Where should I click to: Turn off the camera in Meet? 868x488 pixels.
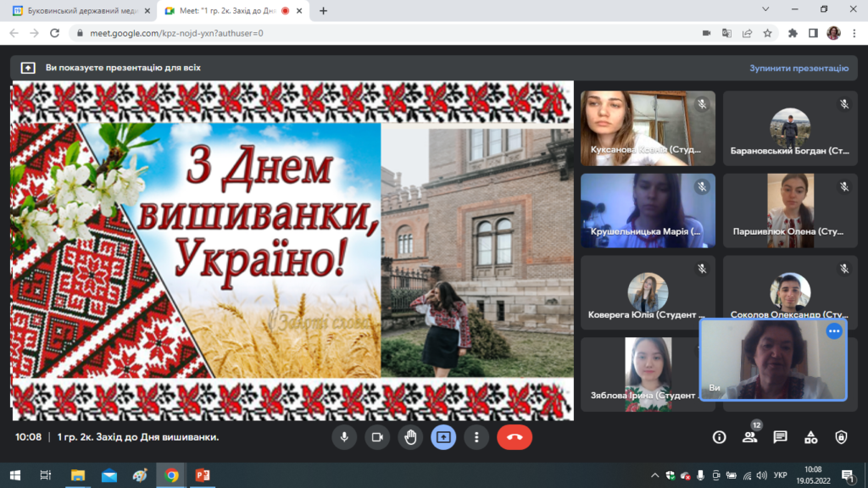[x=377, y=437]
